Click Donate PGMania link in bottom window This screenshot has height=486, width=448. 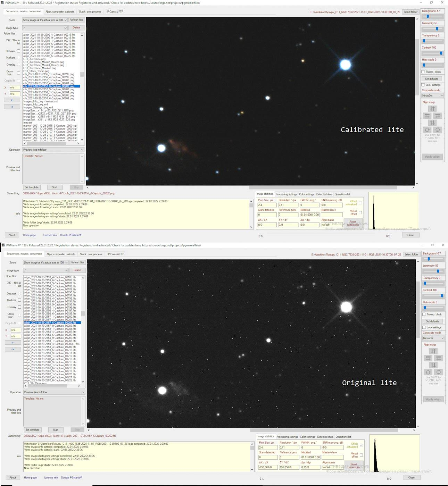(x=72, y=478)
